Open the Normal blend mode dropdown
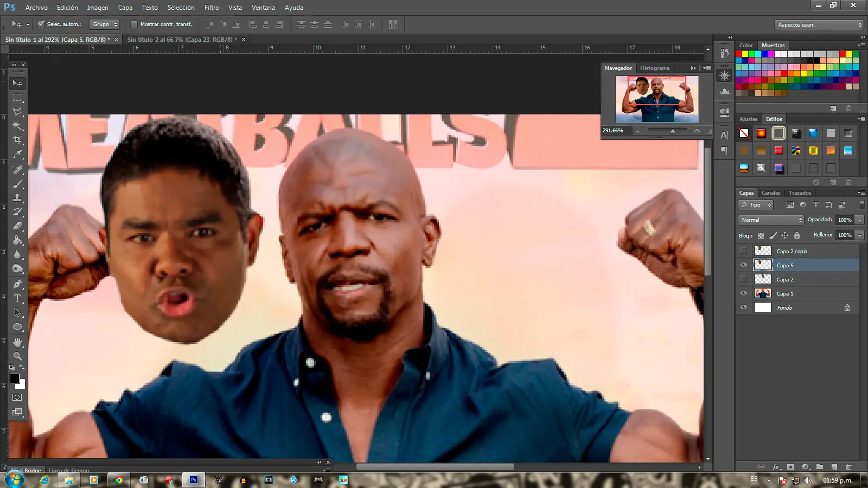 point(771,220)
